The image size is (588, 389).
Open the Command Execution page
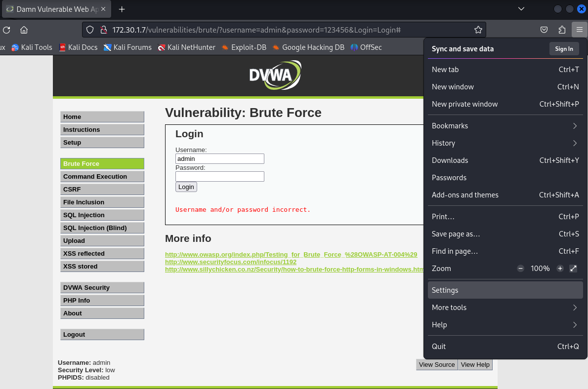pyautogui.click(x=102, y=176)
